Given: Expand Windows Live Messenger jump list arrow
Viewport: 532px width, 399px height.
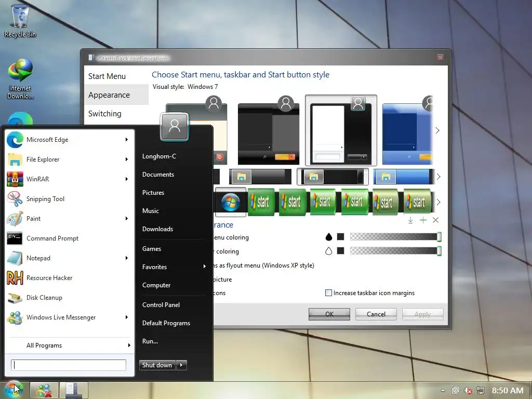Looking at the screenshot, I should tap(127, 317).
